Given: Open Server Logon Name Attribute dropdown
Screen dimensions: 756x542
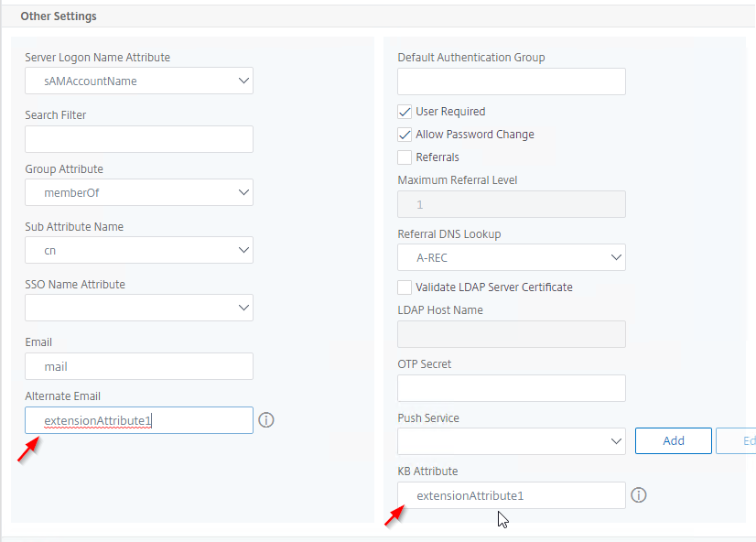Looking at the screenshot, I should click(x=139, y=81).
